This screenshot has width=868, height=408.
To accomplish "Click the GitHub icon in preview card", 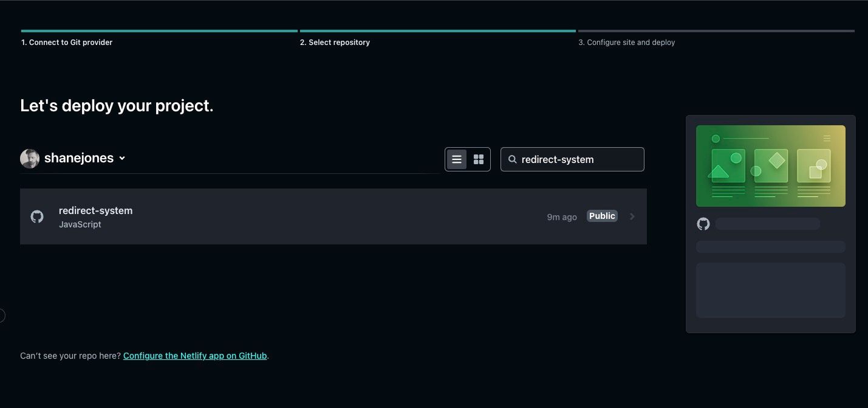I will click(x=703, y=224).
